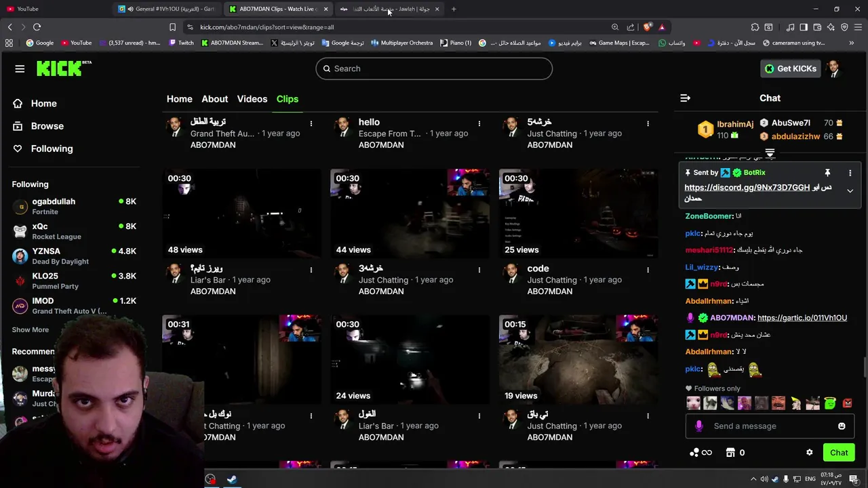Viewport: 868px width, 488px height.
Task: Click the chat identity icon in input
Action: coord(699,426)
